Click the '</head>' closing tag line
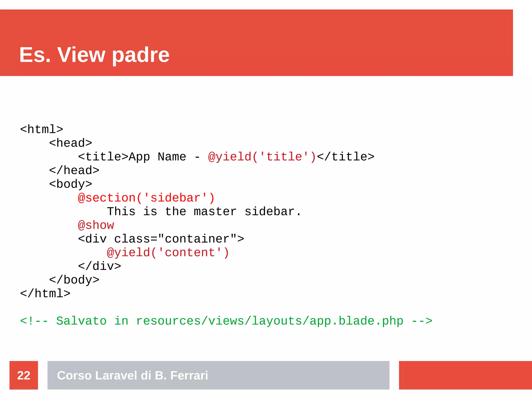Image resolution: width=532 pixels, height=399 pixels. 74,170
